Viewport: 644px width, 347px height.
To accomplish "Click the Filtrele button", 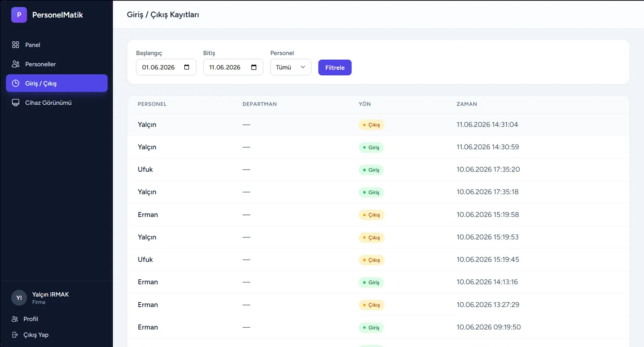I will (335, 68).
